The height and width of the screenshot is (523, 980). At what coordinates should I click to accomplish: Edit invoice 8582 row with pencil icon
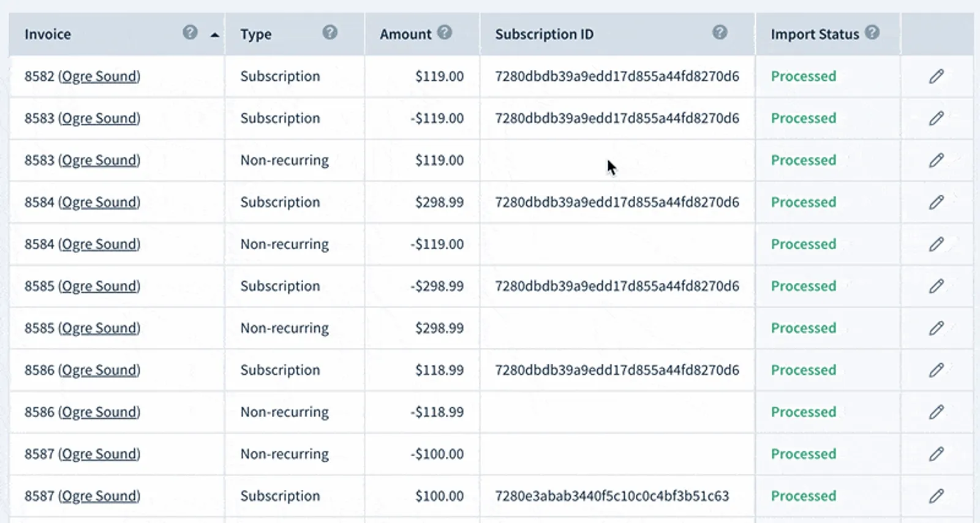(936, 77)
